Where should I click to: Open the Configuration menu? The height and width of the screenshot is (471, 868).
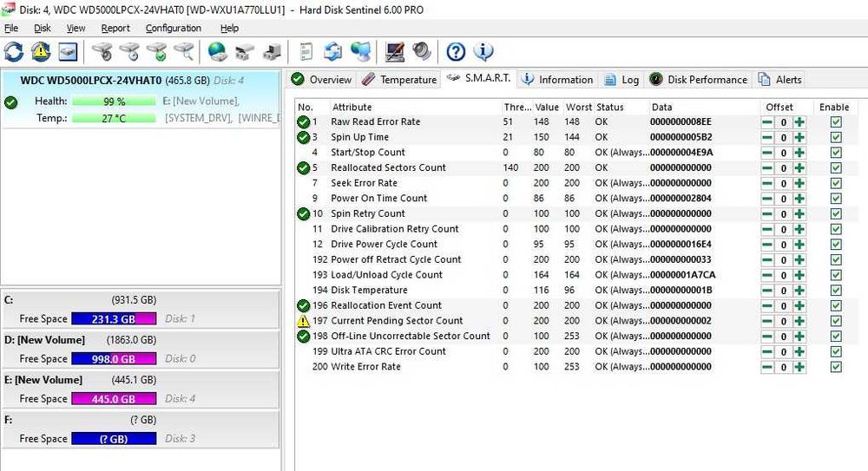[x=174, y=29]
